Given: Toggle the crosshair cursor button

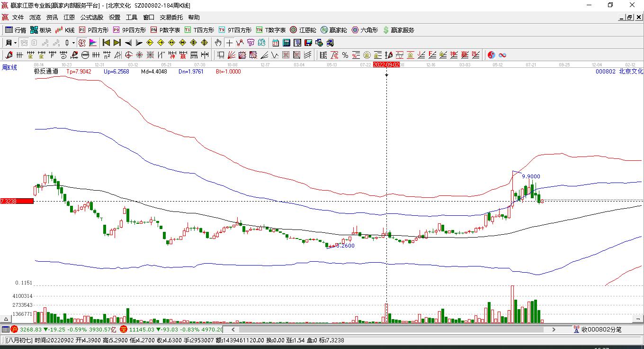Looking at the screenshot, I should [229, 43].
